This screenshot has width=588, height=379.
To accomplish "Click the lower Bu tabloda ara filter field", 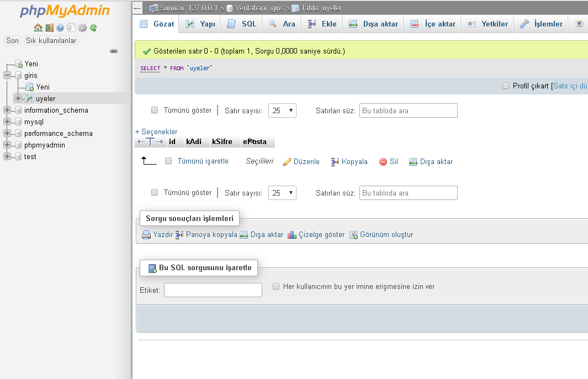I will click(x=409, y=193).
